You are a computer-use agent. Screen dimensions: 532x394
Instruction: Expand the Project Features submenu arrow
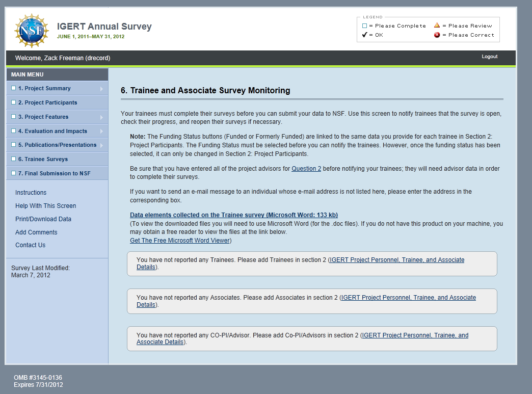[x=101, y=117]
